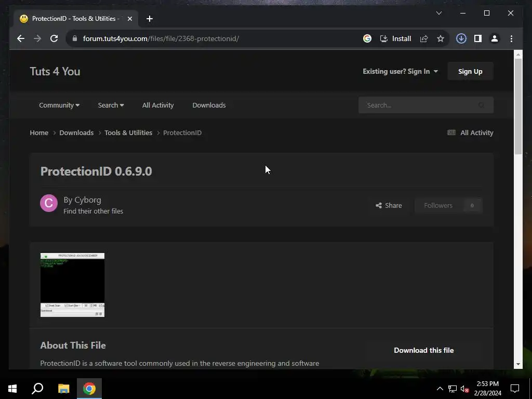Bookmark this page with the star
The width and height of the screenshot is (532, 399).
(441, 38)
